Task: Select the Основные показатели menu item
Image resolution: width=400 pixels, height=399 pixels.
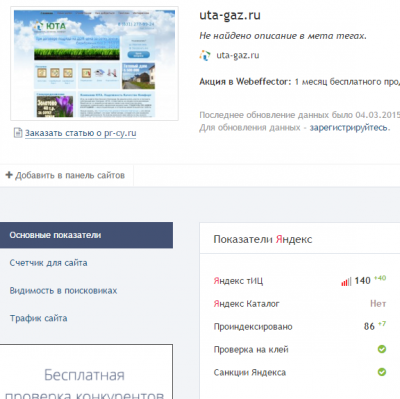Action: coord(86,235)
